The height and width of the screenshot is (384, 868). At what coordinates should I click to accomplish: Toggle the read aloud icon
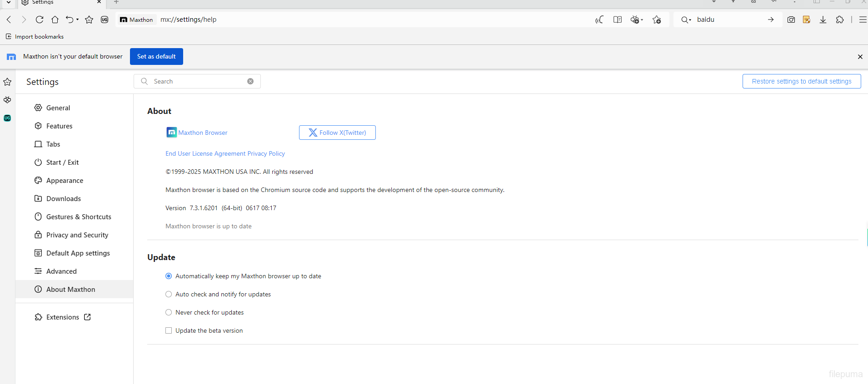click(x=599, y=20)
